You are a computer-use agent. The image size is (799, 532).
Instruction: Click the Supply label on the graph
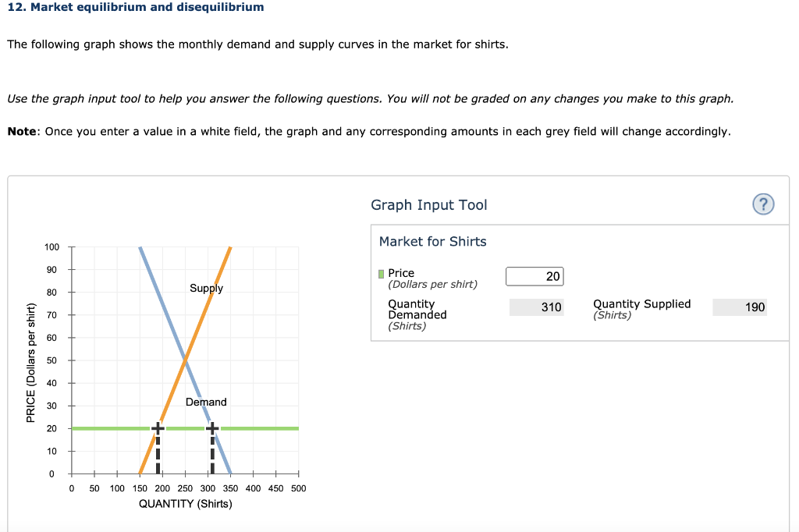[x=206, y=288]
